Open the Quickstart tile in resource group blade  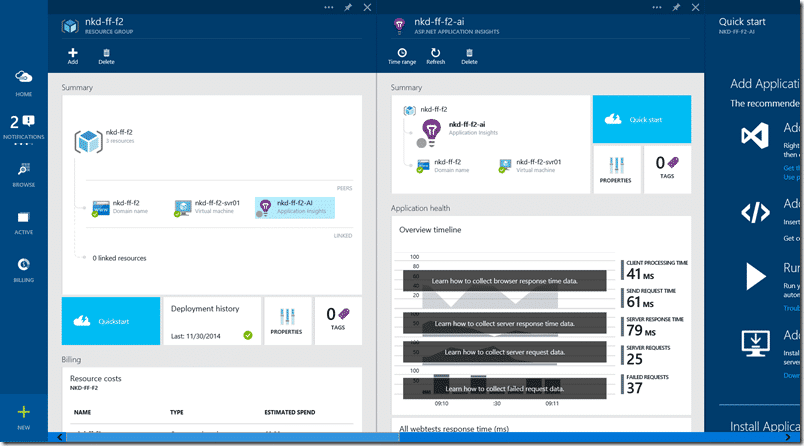coord(111,321)
